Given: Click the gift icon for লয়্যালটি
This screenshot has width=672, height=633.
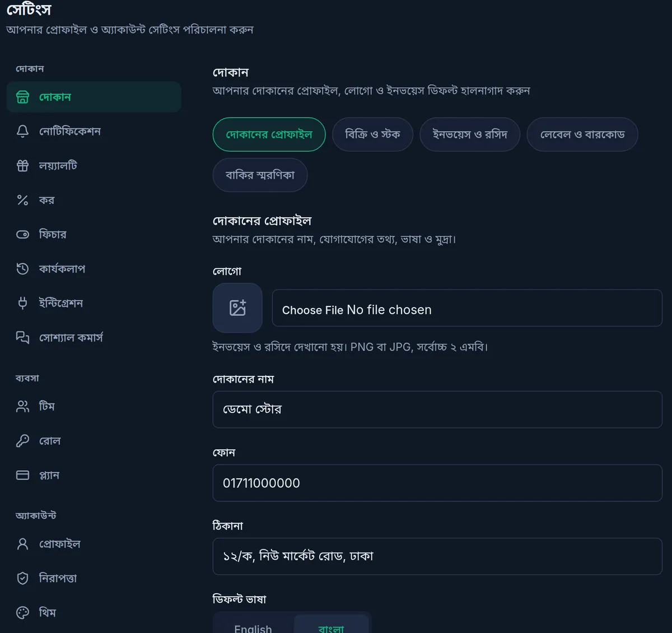Looking at the screenshot, I should pyautogui.click(x=22, y=166).
